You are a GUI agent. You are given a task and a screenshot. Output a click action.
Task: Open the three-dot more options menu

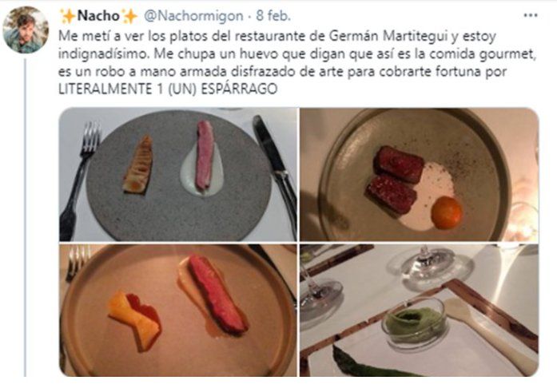(531, 15)
